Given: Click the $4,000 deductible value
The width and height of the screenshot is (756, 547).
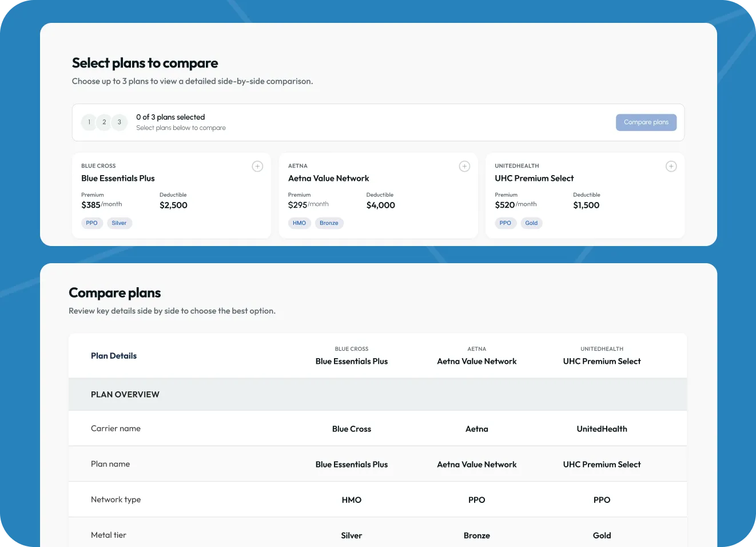Looking at the screenshot, I should pos(381,205).
